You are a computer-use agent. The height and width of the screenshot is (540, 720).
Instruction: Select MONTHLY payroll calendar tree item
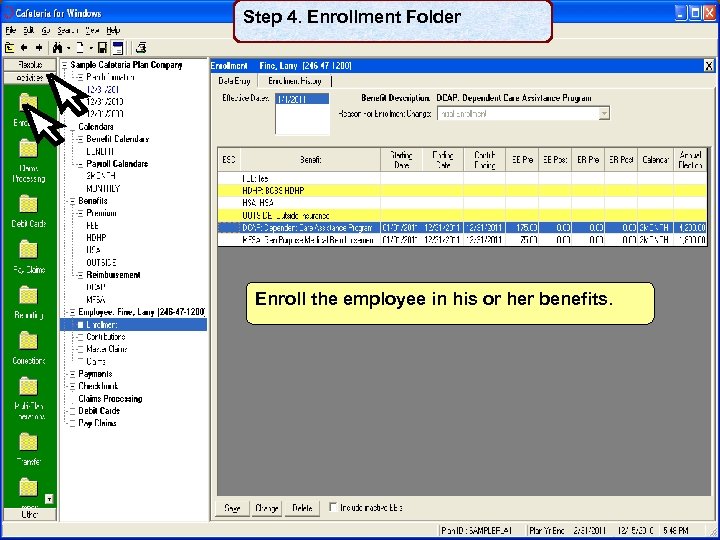tap(103, 188)
